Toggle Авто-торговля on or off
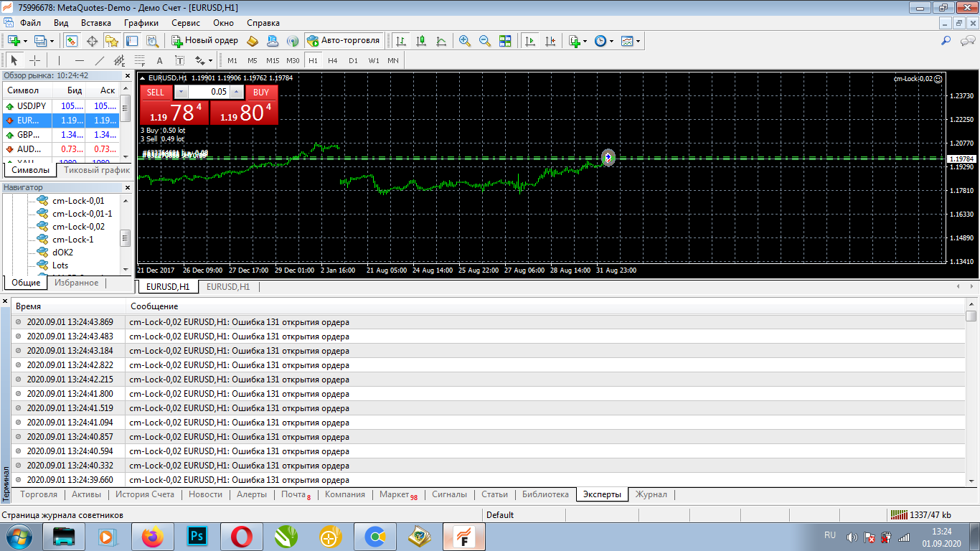Viewport: 980px width, 551px height. tap(343, 41)
